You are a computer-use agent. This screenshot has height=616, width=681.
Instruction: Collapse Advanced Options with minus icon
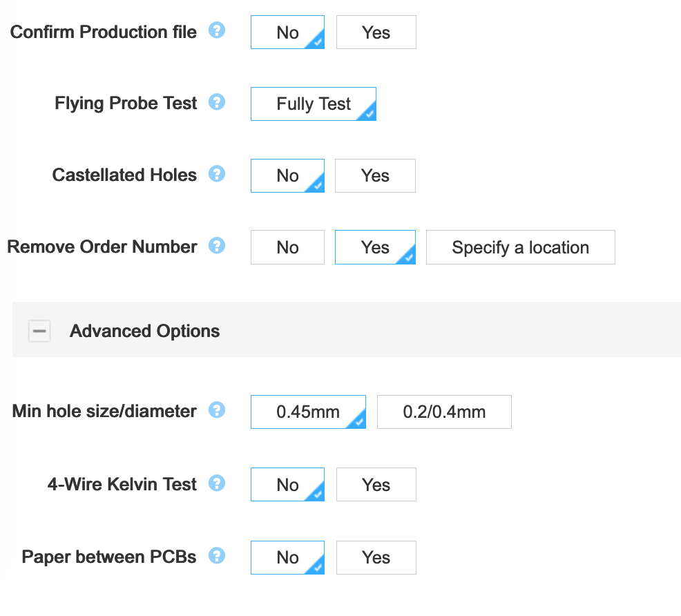click(x=39, y=331)
